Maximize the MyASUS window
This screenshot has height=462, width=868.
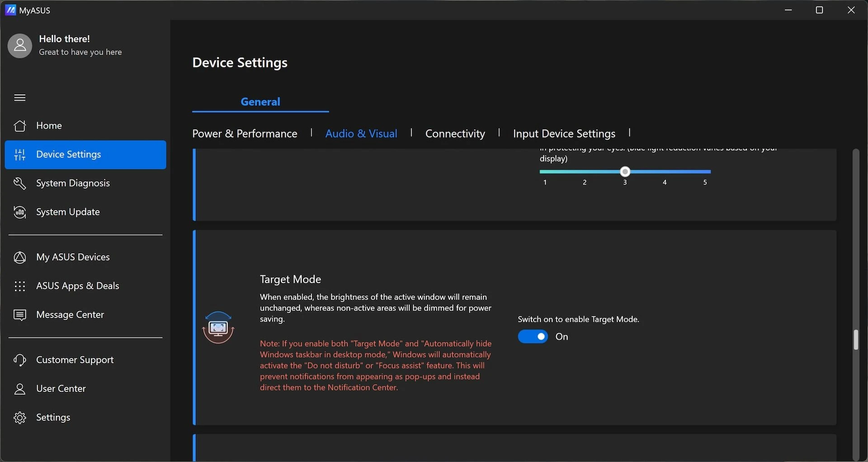(819, 10)
